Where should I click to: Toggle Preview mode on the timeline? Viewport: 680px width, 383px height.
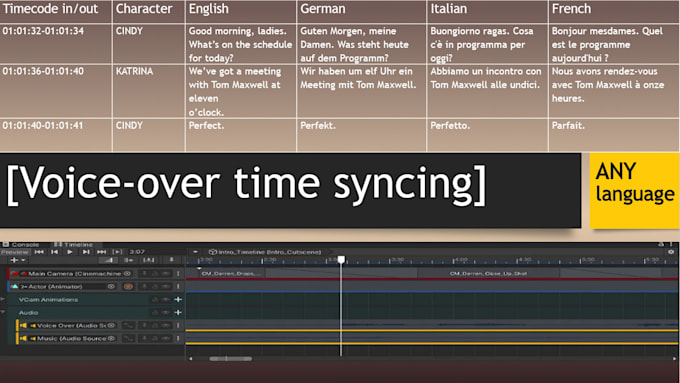15,252
